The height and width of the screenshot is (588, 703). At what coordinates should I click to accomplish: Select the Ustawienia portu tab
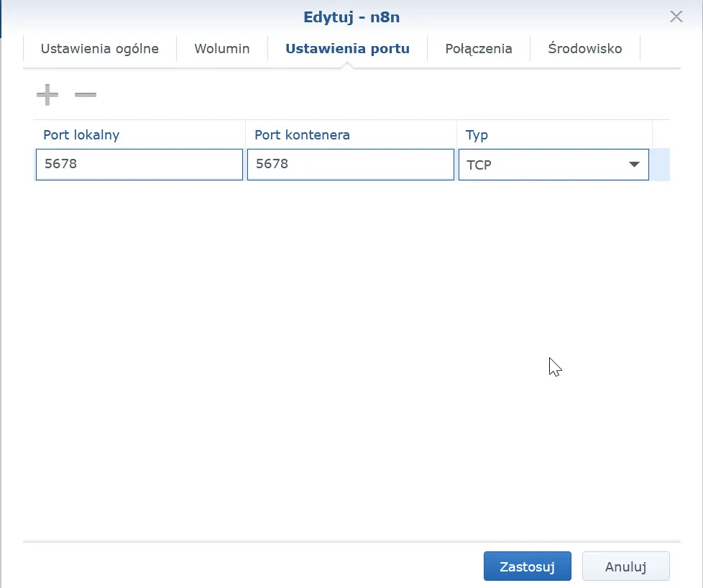pyautogui.click(x=347, y=49)
